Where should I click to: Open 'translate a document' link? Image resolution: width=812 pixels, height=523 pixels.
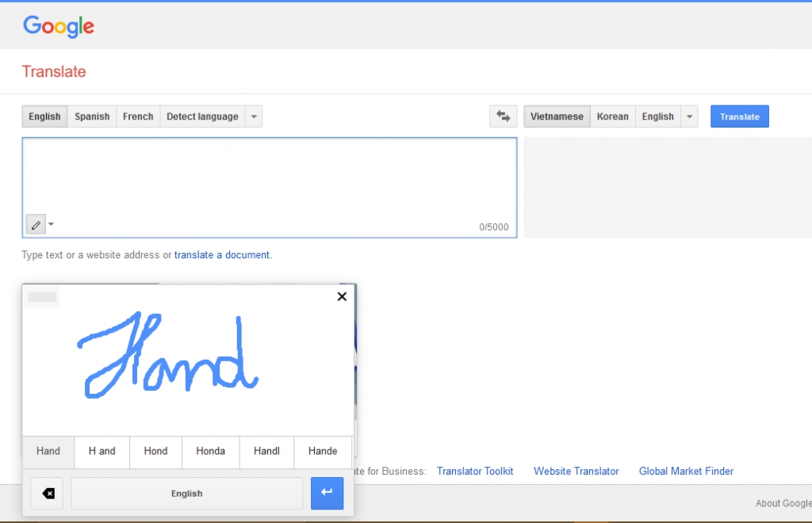pos(222,255)
